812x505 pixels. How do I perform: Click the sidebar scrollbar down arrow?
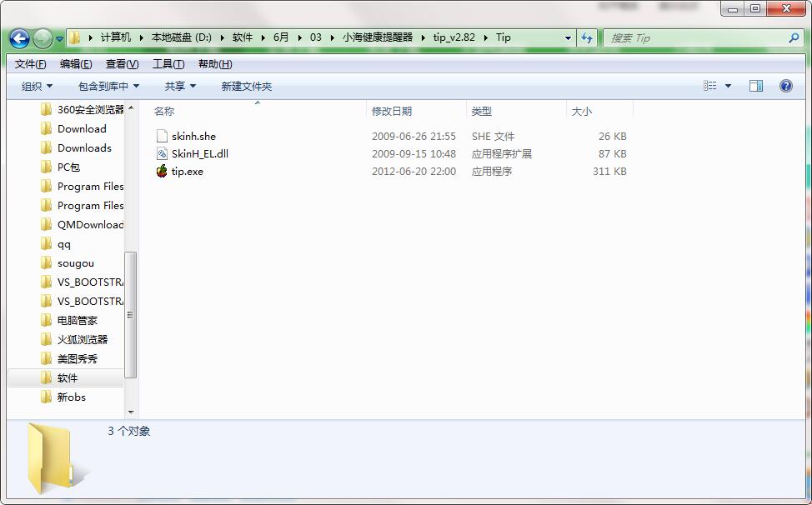(131, 412)
